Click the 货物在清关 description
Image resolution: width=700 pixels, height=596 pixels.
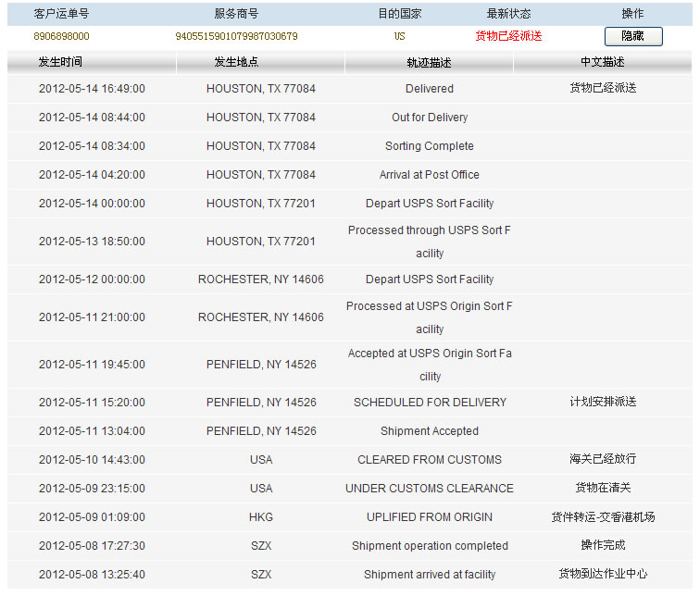[603, 488]
